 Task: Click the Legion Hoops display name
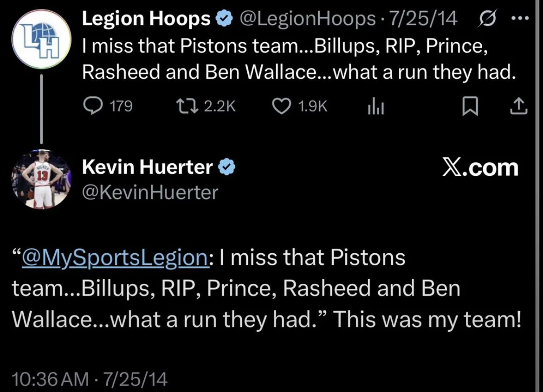[x=146, y=19]
